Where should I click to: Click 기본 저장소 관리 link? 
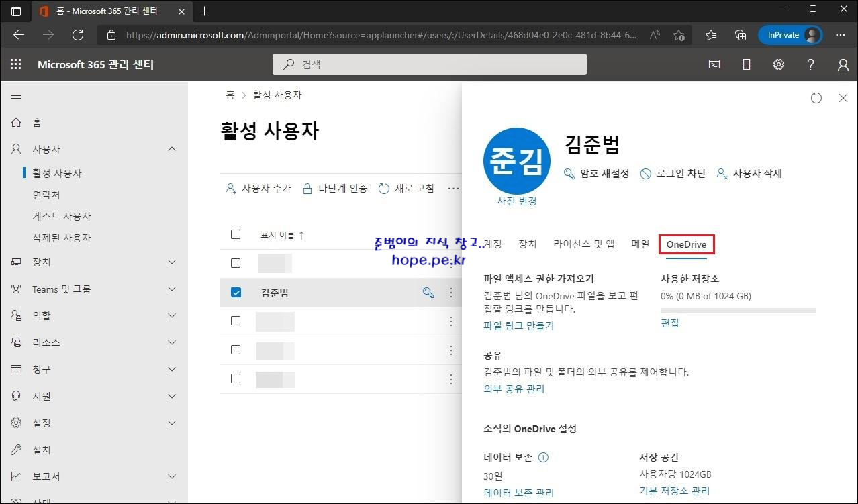pyautogui.click(x=675, y=491)
